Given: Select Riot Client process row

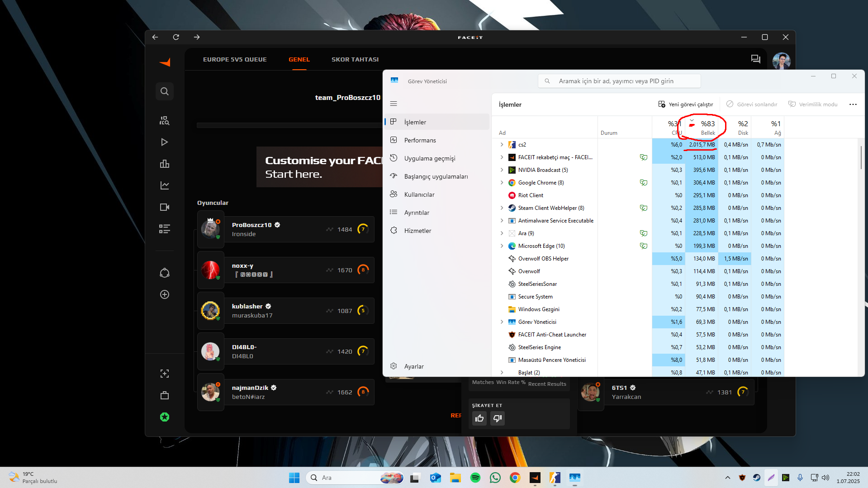Looking at the screenshot, I should click(x=638, y=195).
